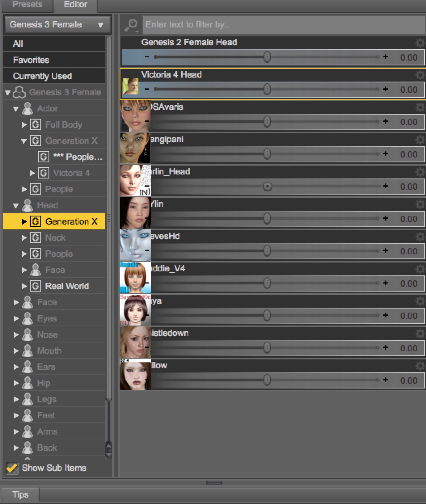
Task: Click the Real World group icon
Action: point(36,286)
